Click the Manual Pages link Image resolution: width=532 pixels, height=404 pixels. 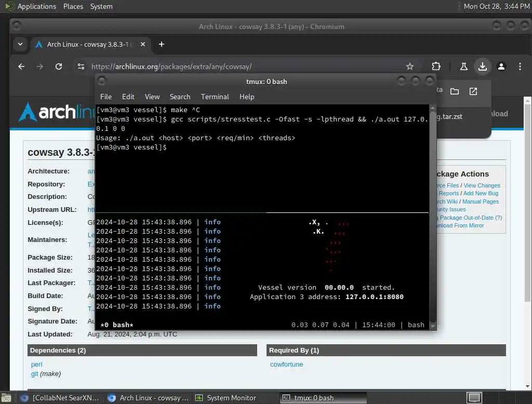click(x=481, y=201)
